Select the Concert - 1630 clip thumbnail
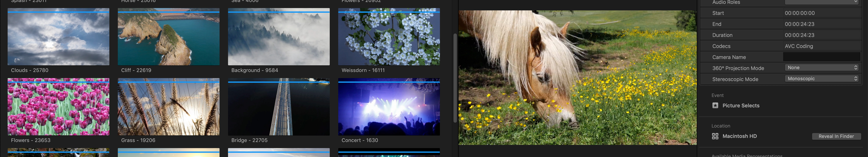Image resolution: width=868 pixels, height=157 pixels. point(389,107)
